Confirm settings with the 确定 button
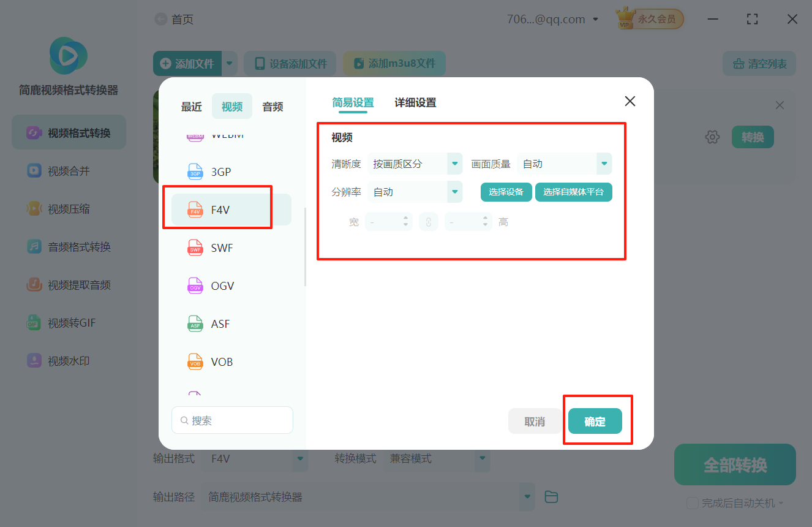 click(x=595, y=421)
